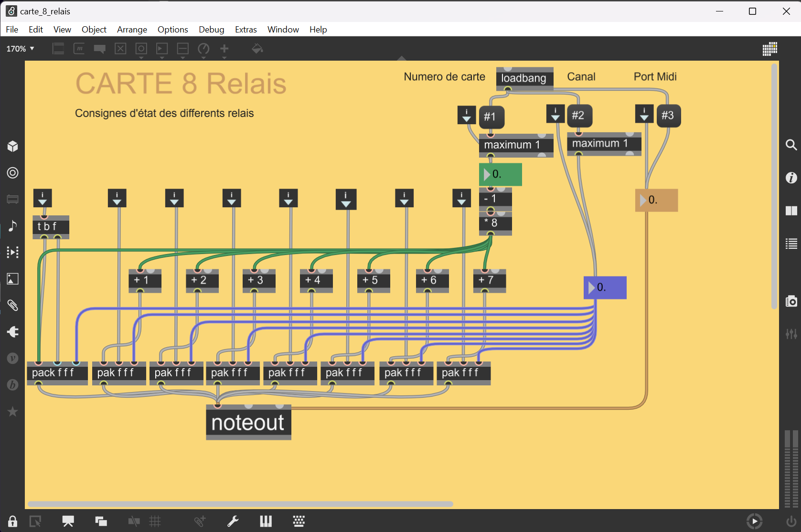Click the Numero de carte inlet arrow

(x=467, y=115)
